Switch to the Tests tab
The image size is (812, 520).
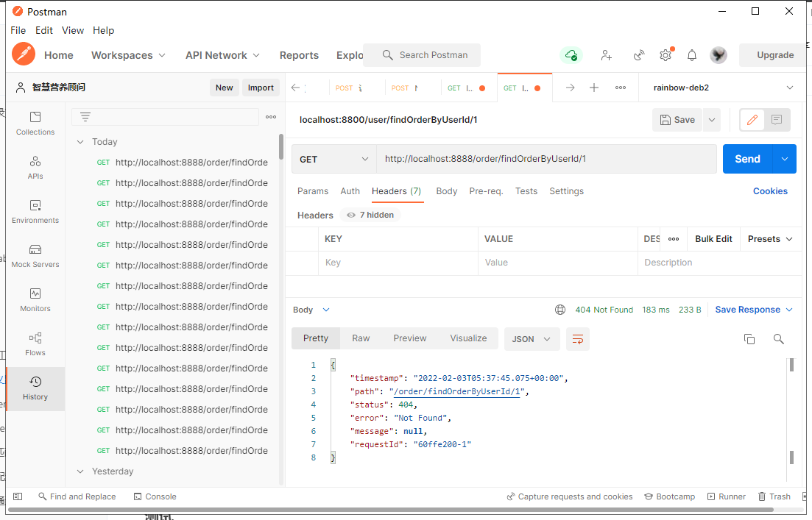point(526,191)
